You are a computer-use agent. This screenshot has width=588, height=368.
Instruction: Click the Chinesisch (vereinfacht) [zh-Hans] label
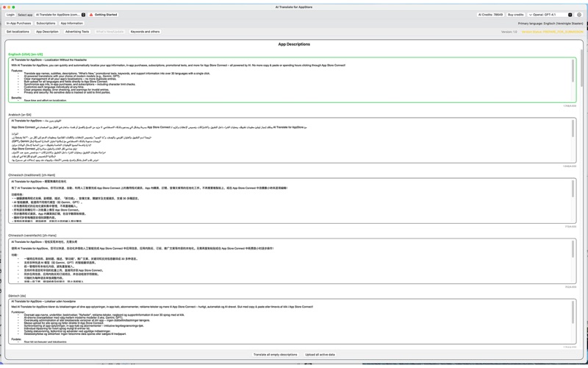point(32,236)
